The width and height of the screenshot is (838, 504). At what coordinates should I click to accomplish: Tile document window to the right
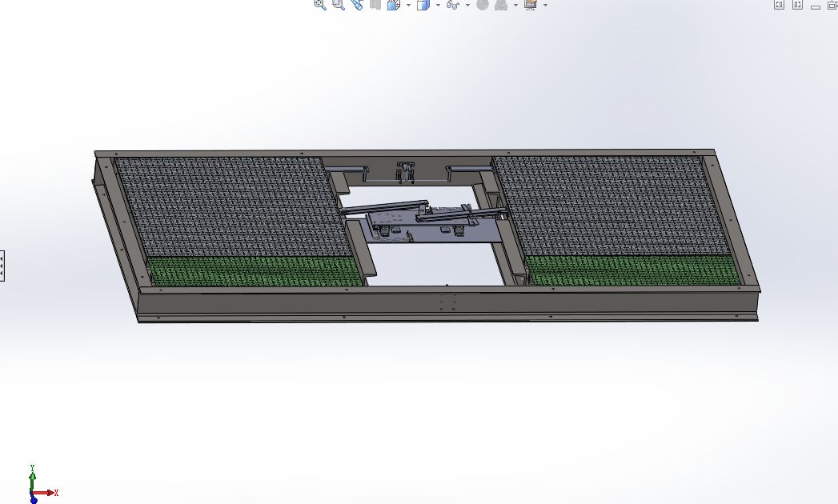tap(797, 5)
